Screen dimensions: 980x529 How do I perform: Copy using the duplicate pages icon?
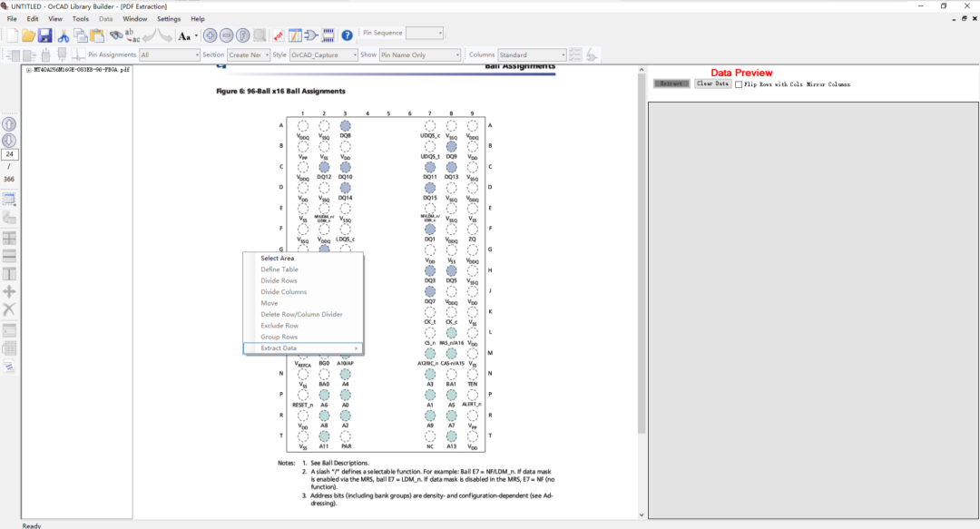coord(80,35)
